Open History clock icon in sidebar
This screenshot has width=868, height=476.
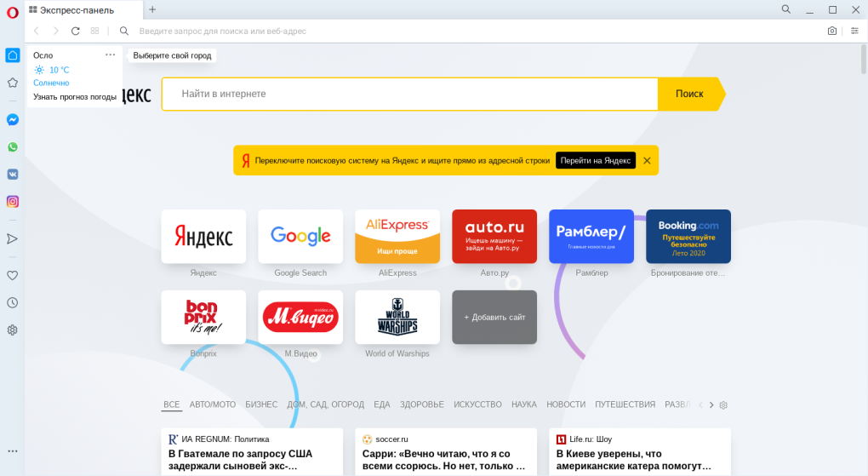pos(12,302)
